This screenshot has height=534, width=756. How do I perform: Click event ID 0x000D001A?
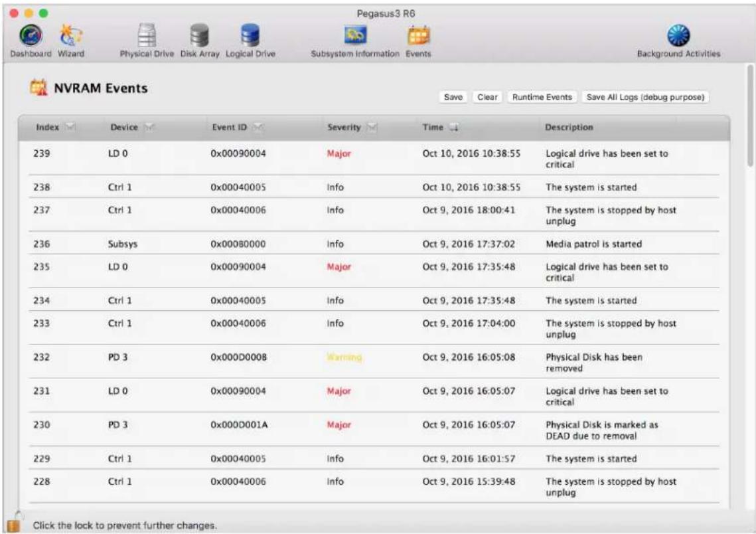pos(239,425)
